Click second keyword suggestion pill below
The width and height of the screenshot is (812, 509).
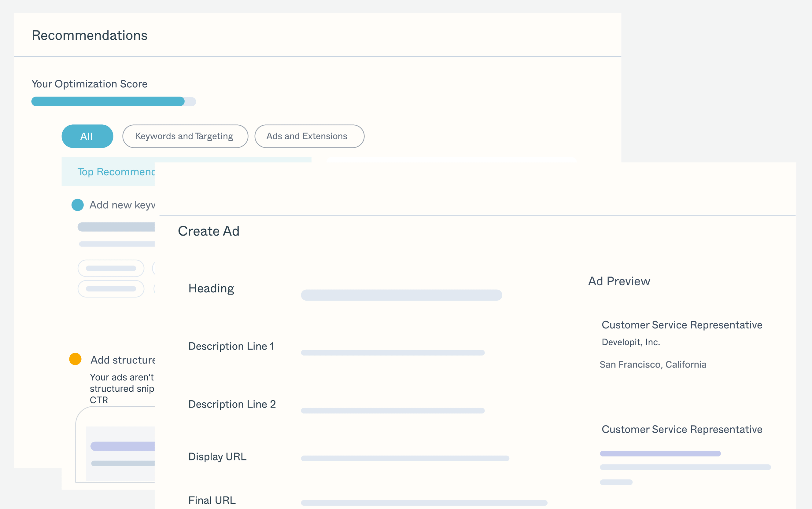[x=111, y=289]
